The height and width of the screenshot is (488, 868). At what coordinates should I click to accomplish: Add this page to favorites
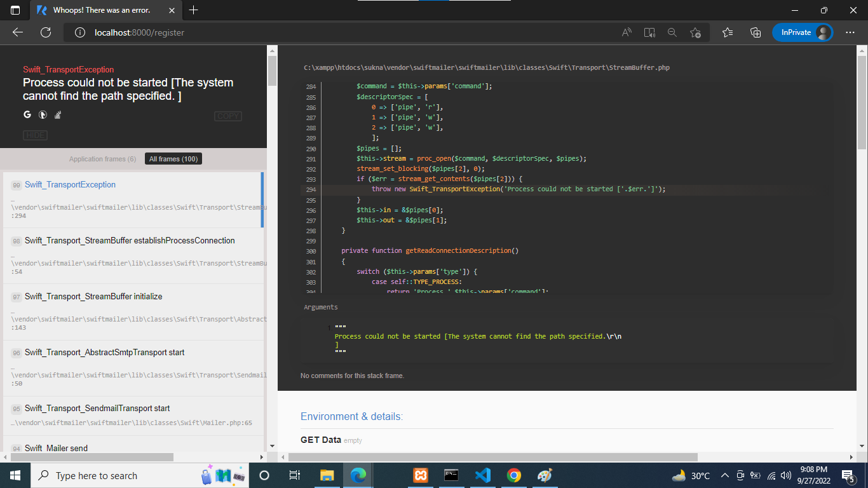click(695, 32)
